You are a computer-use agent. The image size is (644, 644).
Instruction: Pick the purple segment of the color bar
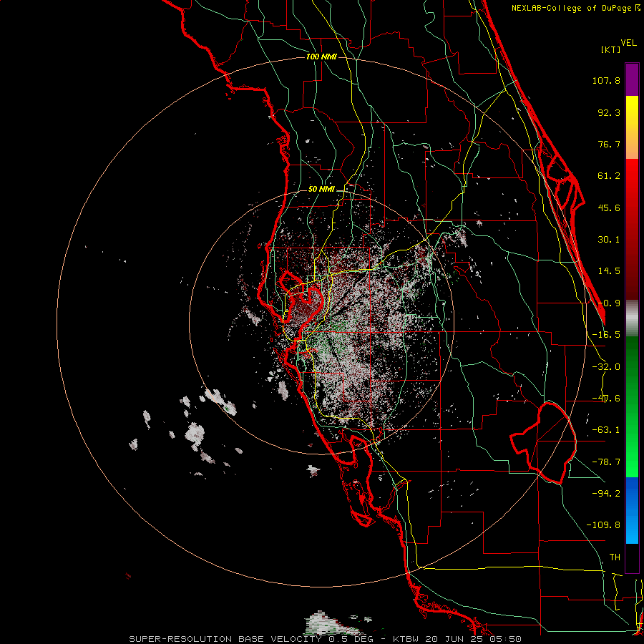[632, 79]
